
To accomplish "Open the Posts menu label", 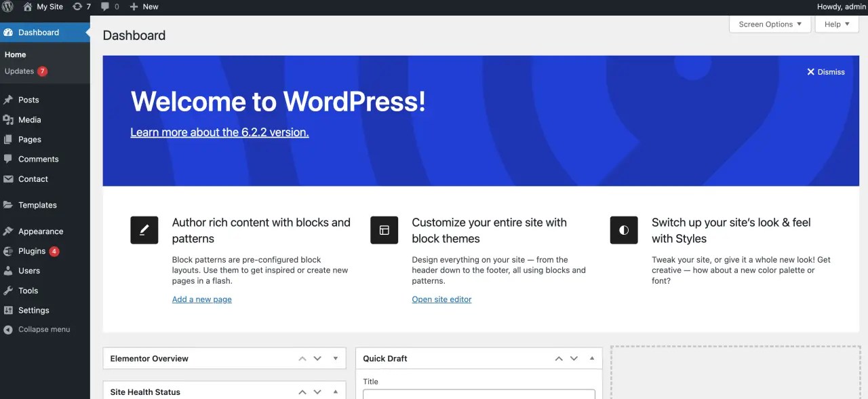I will [28, 100].
